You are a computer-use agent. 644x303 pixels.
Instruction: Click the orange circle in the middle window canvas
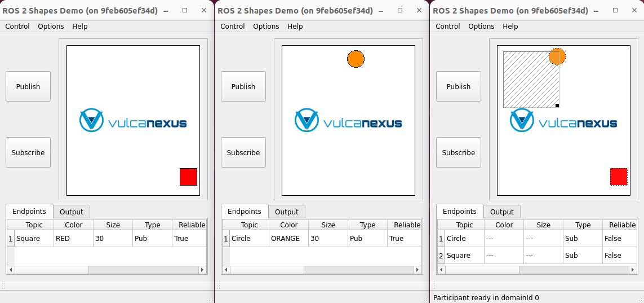(x=356, y=59)
